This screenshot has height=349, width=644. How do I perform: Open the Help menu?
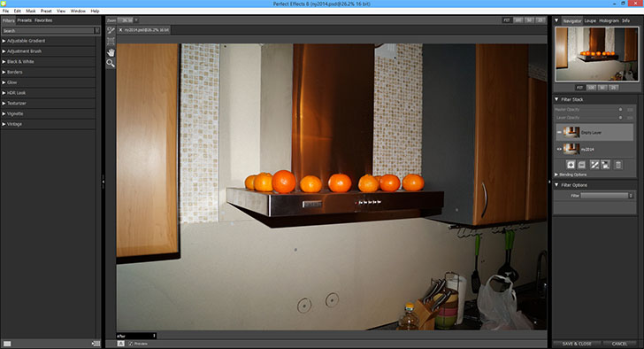tap(95, 12)
